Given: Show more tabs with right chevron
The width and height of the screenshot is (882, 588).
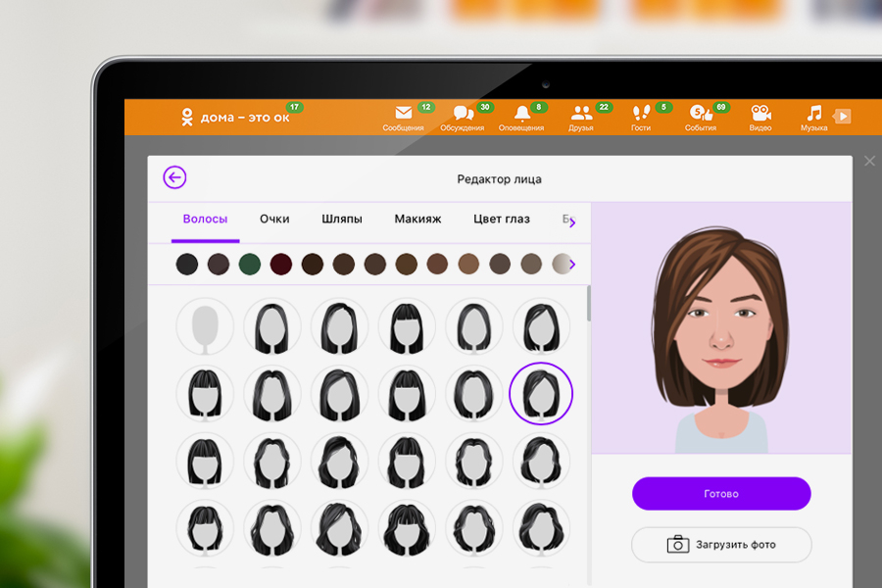Looking at the screenshot, I should pos(572,223).
